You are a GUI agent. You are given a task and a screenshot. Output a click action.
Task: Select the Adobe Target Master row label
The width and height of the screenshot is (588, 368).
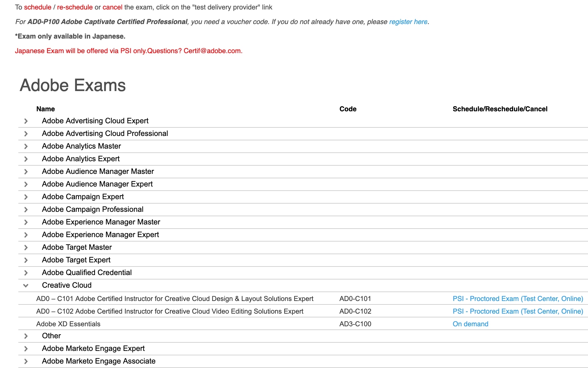click(77, 247)
